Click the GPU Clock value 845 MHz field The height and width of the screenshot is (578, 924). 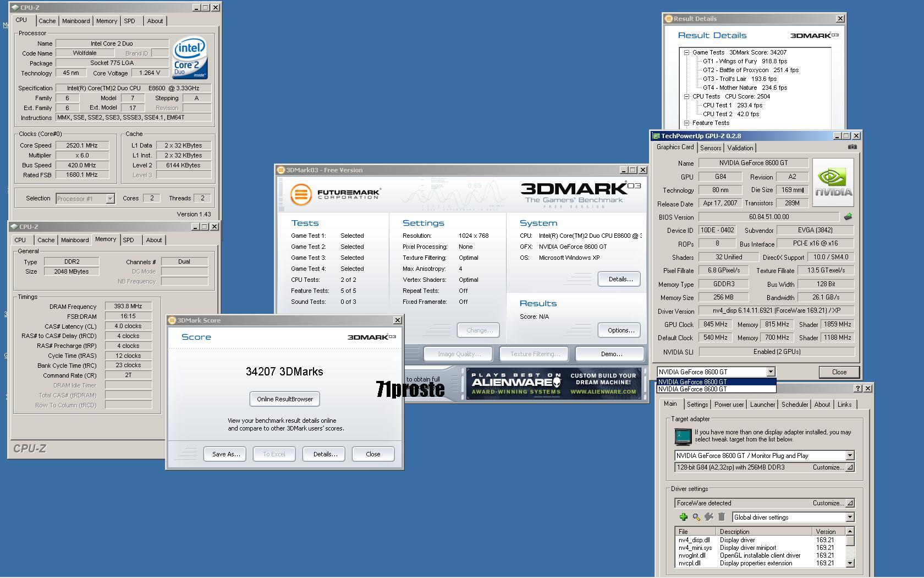tap(715, 324)
